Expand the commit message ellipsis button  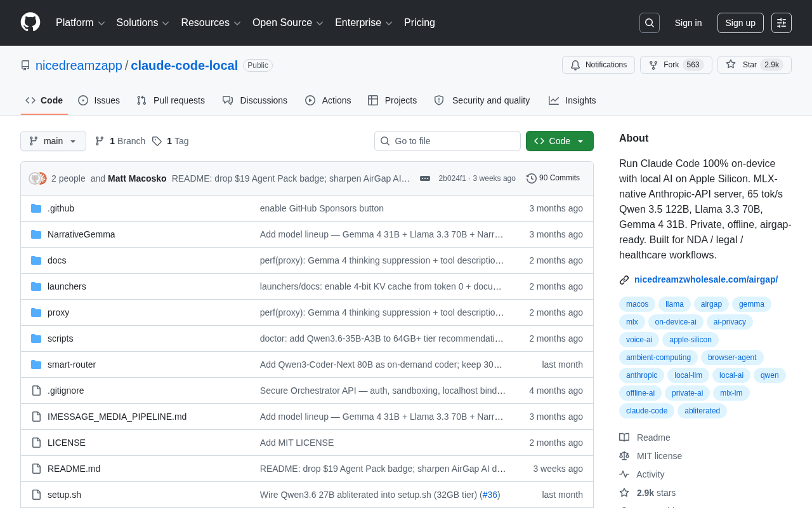click(x=425, y=178)
